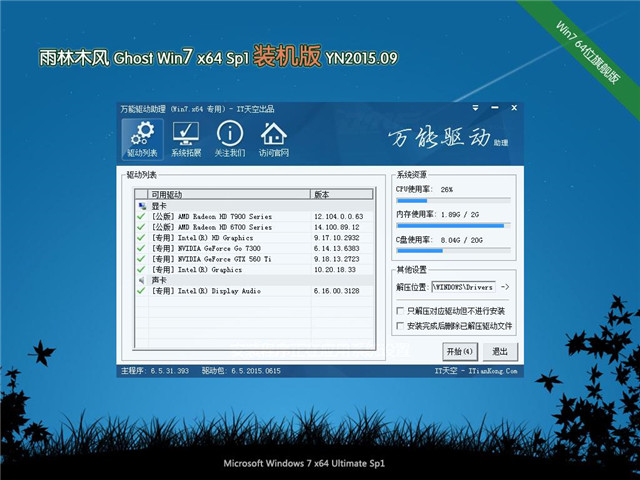The width and height of the screenshot is (640, 480).
Task: Toggle the 声卡 speaker category icon
Action: [x=142, y=280]
